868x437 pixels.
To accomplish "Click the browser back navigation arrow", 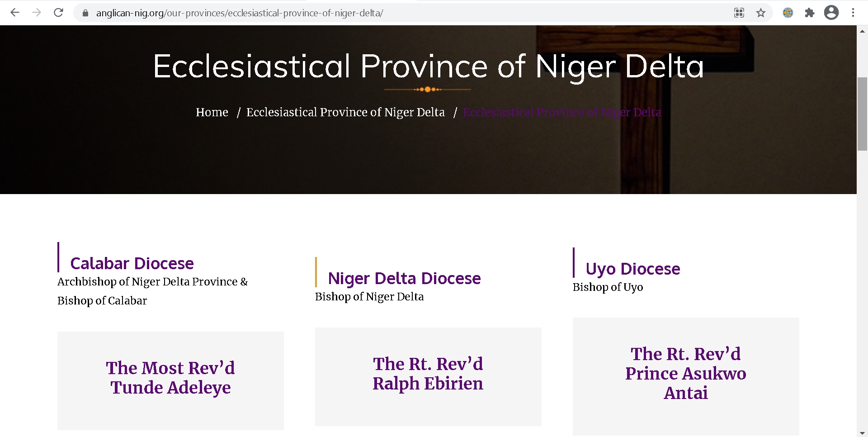I will (15, 12).
